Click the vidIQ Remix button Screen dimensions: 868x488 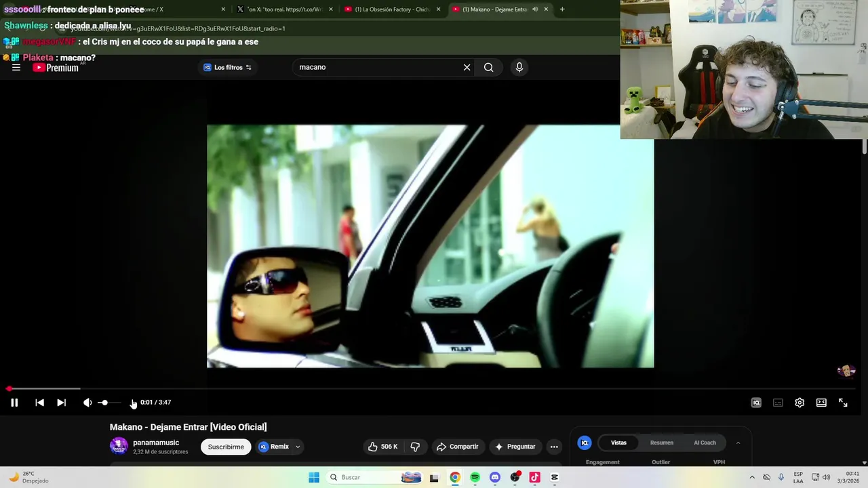point(273,447)
